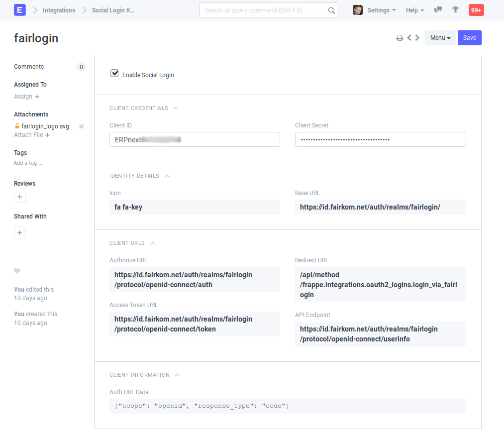Open the chat bubbles icon
The width and height of the screenshot is (504, 439).
[x=438, y=10]
